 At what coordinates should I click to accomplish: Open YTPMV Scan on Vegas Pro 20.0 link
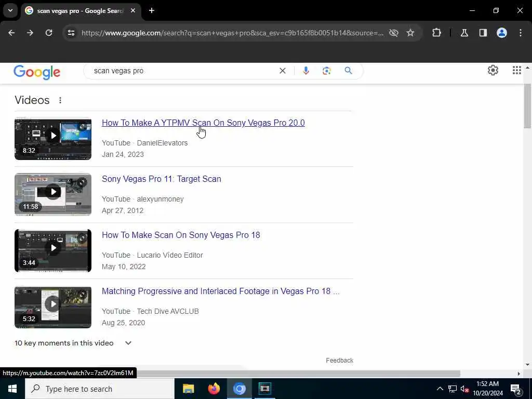tap(203, 123)
